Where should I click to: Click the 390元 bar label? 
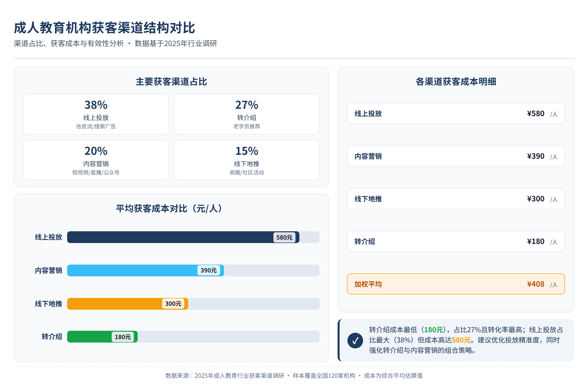tap(208, 270)
